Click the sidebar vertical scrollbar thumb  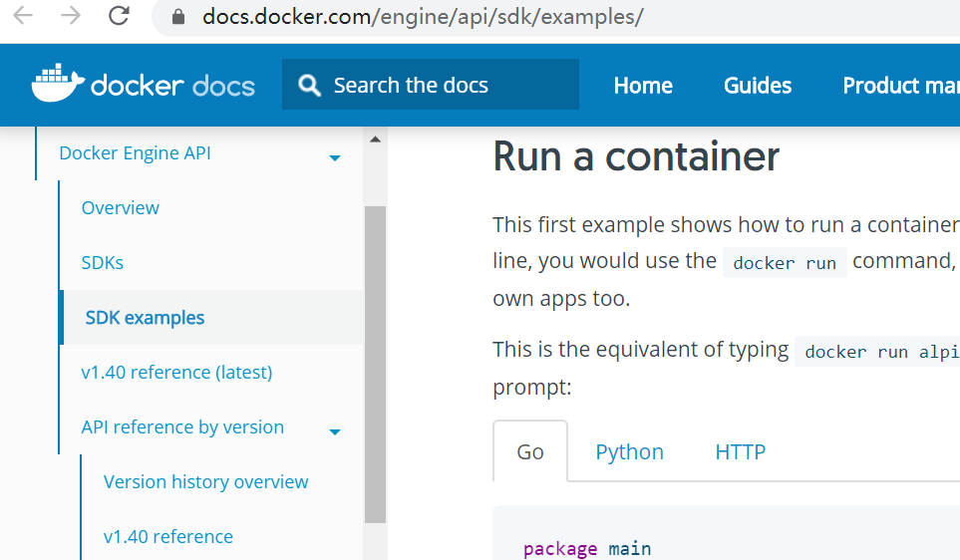pyautogui.click(x=375, y=364)
